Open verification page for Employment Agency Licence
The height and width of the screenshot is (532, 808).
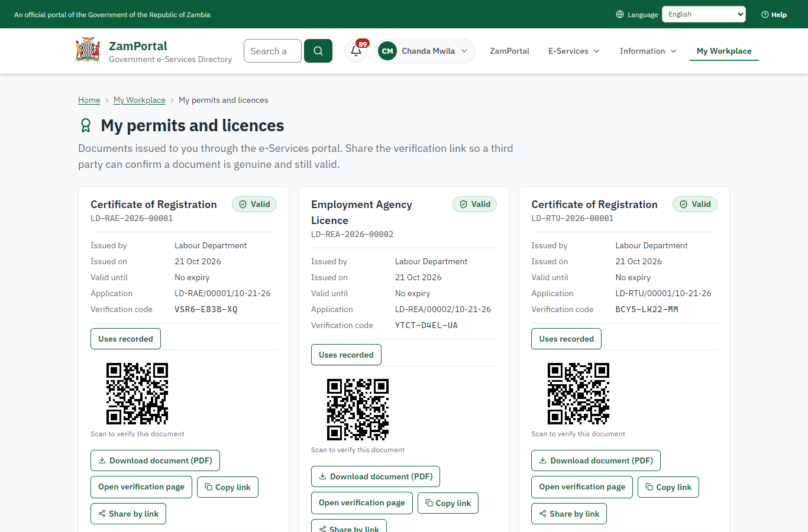[x=362, y=503]
